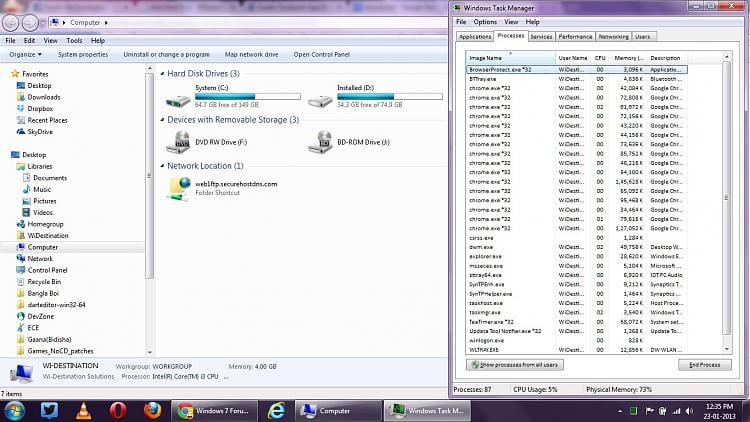Open Recent Places in sidebar
Viewport: 750px width, 422px height.
[x=47, y=120]
